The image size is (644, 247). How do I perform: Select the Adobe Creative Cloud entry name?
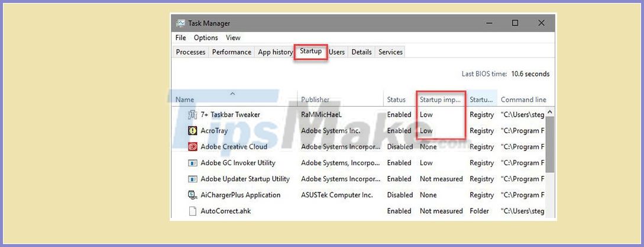(x=234, y=146)
